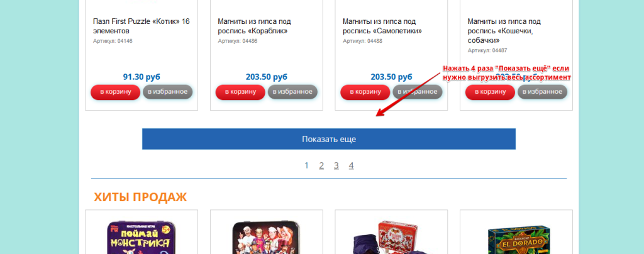This screenshot has width=644, height=254.
Task: Open the El Dorado game thumbnail
Action: coord(516,241)
